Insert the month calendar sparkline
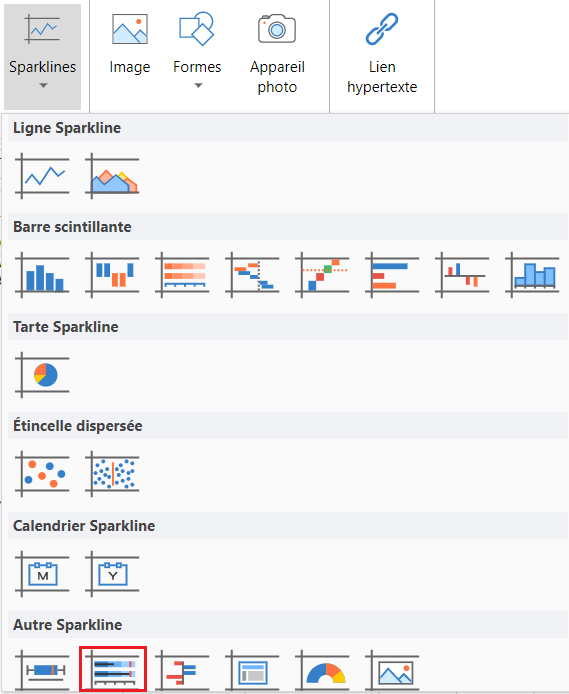Image resolution: width=569 pixels, height=694 pixels. 42,574
